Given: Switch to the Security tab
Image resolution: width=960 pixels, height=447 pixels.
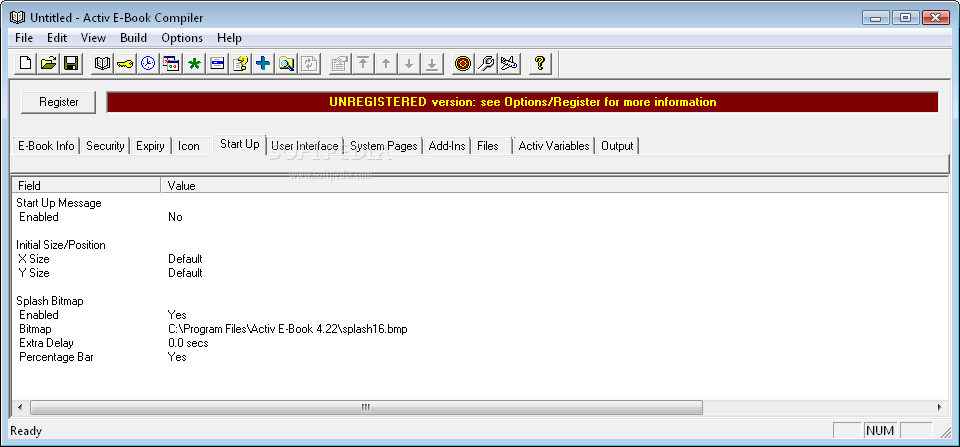Looking at the screenshot, I should 105,146.
